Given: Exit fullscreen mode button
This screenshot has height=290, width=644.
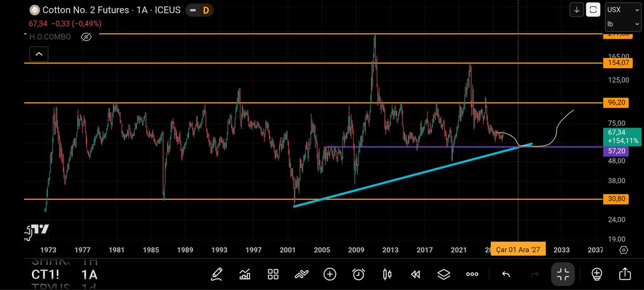Looking at the screenshot, I should pyautogui.click(x=563, y=274).
